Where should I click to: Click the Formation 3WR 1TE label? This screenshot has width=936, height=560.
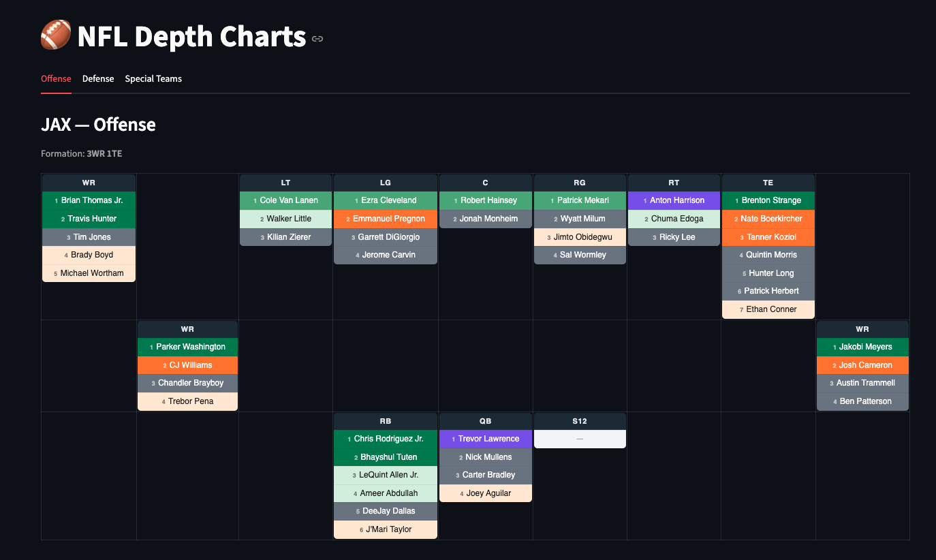pos(82,154)
